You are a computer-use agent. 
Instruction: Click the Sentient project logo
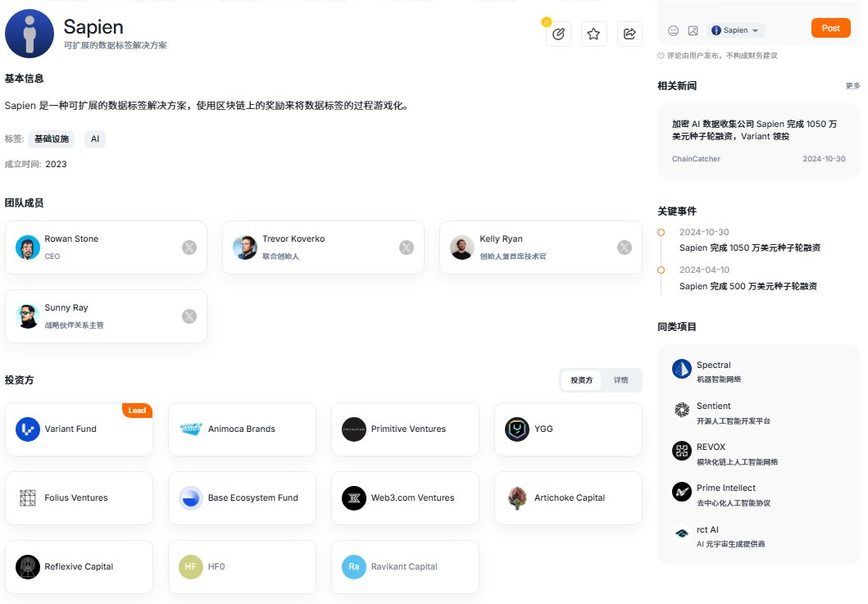pos(682,410)
